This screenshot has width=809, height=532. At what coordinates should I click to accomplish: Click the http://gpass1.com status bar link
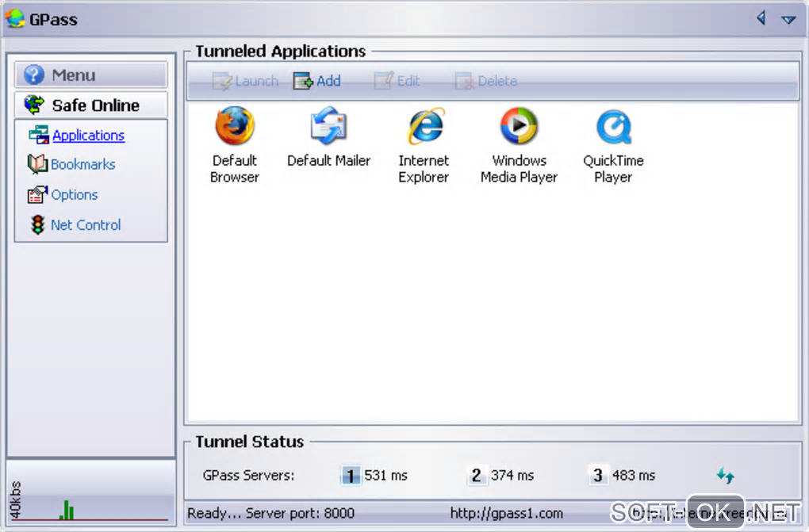click(507, 513)
